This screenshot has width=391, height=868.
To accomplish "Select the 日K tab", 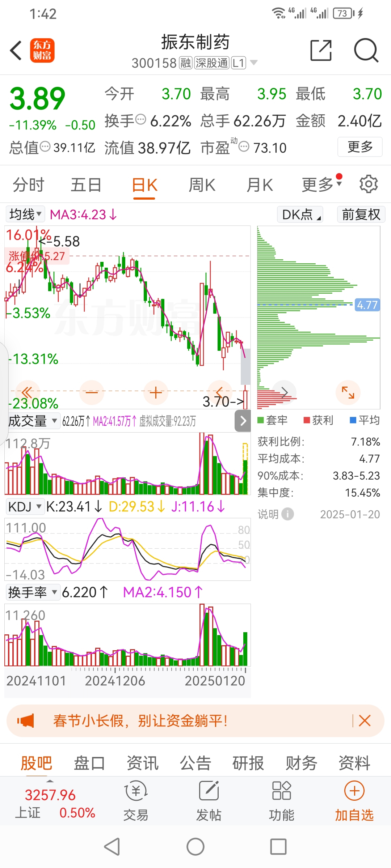I will (144, 185).
